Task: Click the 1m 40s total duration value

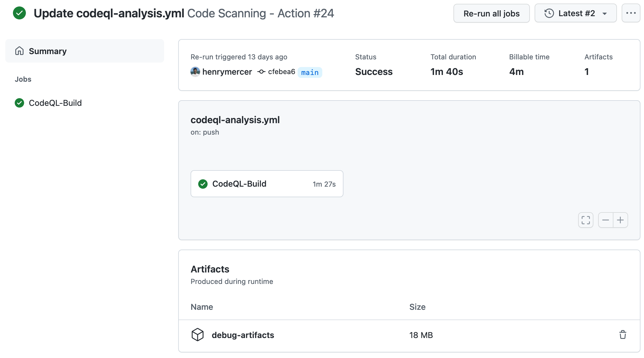Action: [x=447, y=72]
